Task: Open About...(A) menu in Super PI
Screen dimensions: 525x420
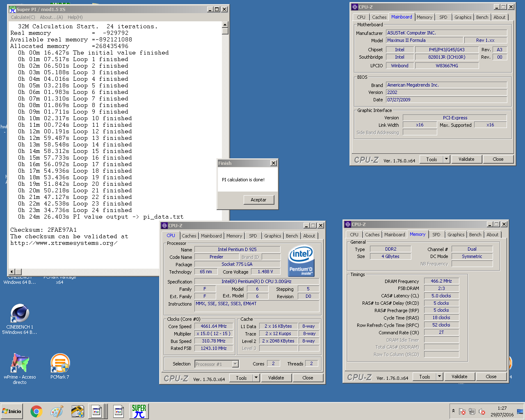Action: point(51,17)
